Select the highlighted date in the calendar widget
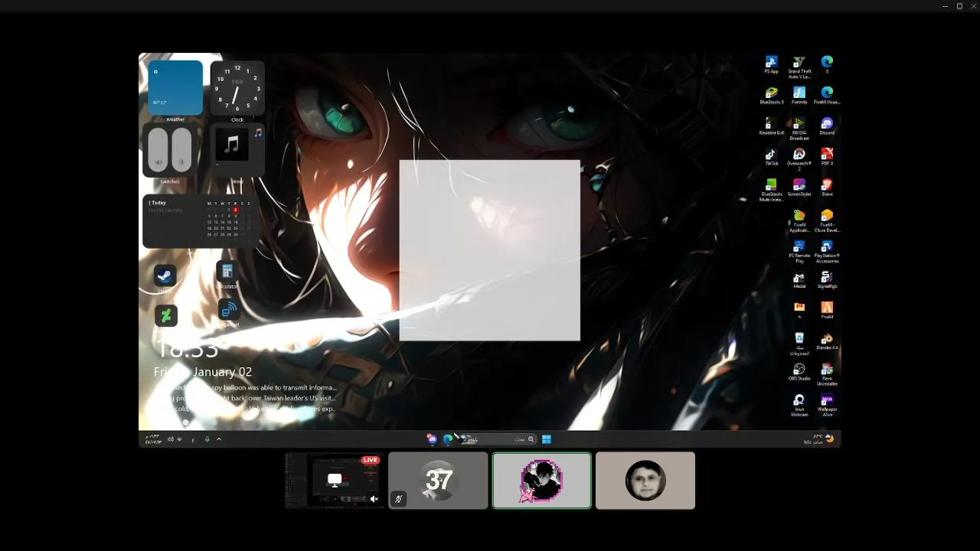 pyautogui.click(x=236, y=210)
